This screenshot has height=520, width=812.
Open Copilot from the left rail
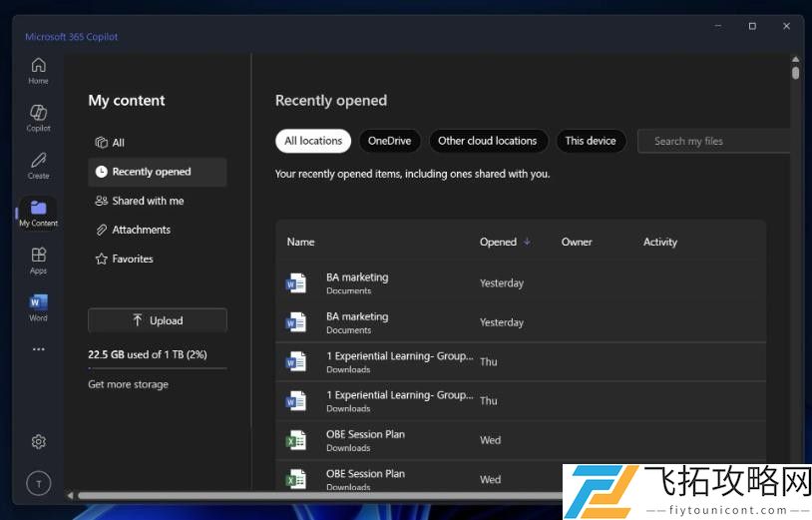click(38, 118)
